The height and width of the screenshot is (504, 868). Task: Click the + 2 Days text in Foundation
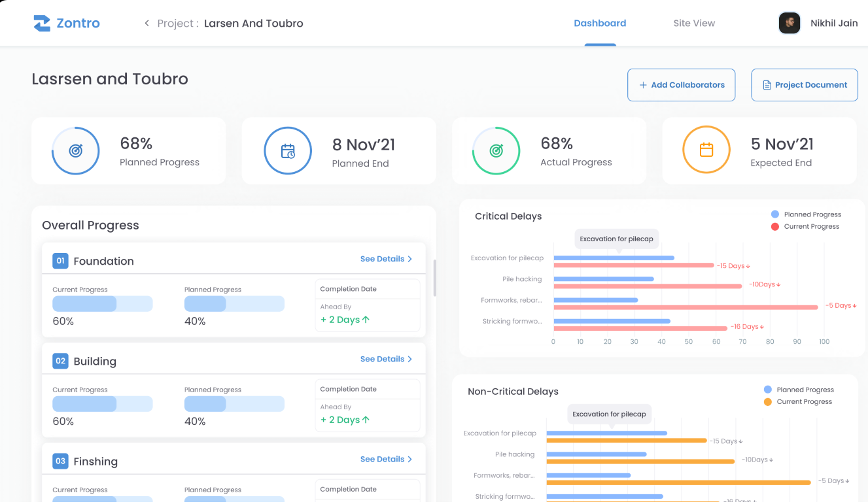tap(340, 320)
